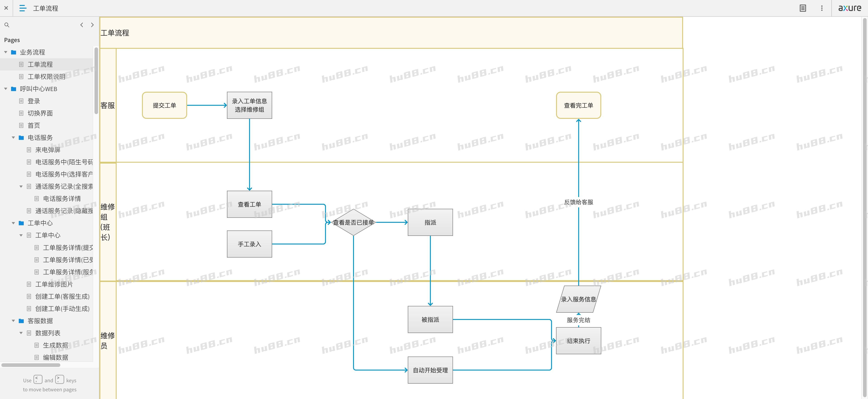Go to next page arrow

click(x=92, y=25)
